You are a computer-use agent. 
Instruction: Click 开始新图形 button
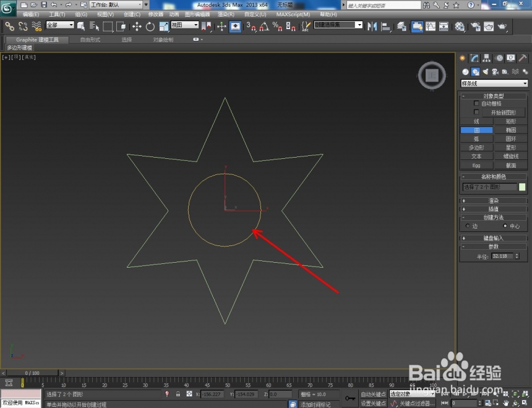pyautogui.click(x=503, y=113)
